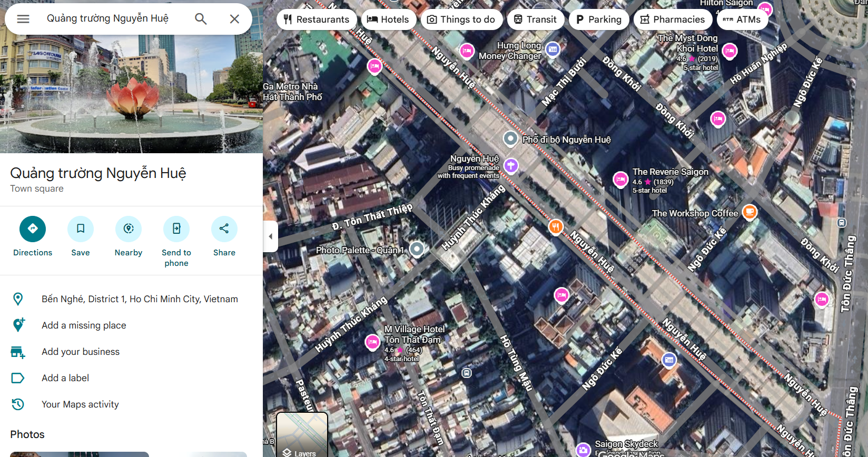Screen dimensions: 868x457
Task: Click Add your business
Action: tap(81, 352)
